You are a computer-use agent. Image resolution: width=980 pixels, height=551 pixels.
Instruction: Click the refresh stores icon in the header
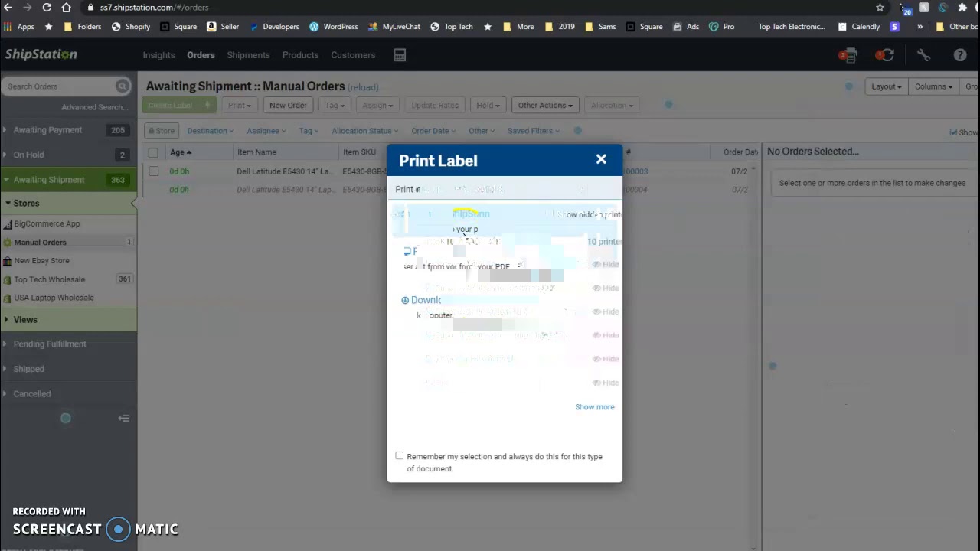click(885, 55)
